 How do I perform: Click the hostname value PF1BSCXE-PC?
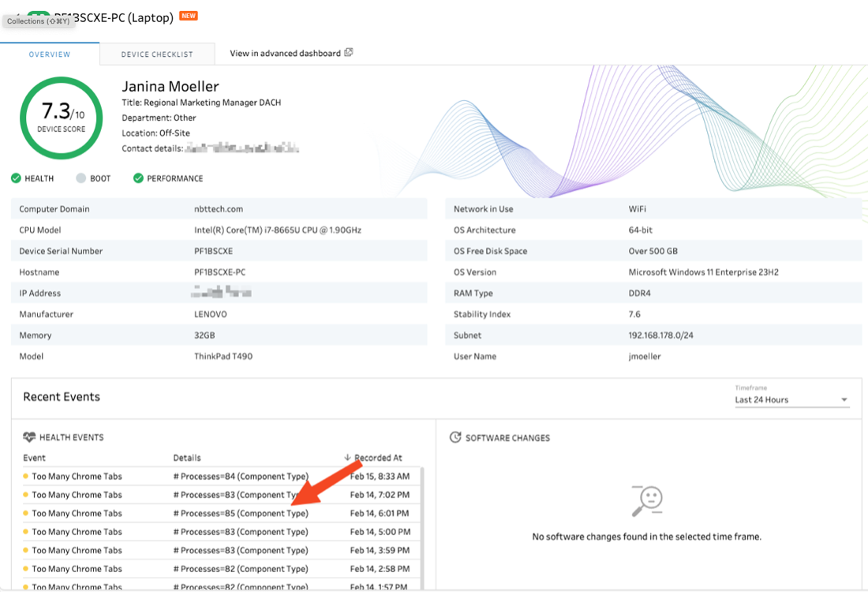click(x=220, y=272)
